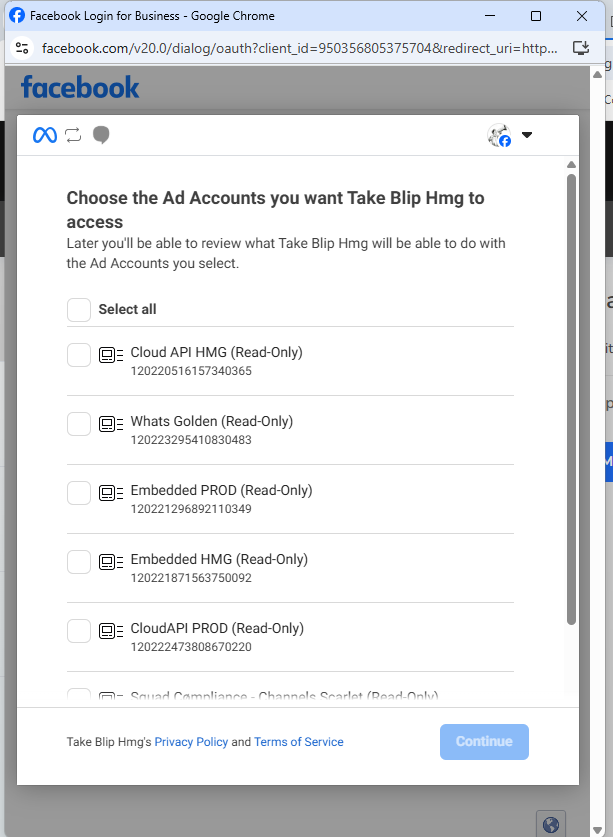Click the switch accounts arrows icon
Image resolution: width=613 pixels, height=837 pixels.
[73, 135]
